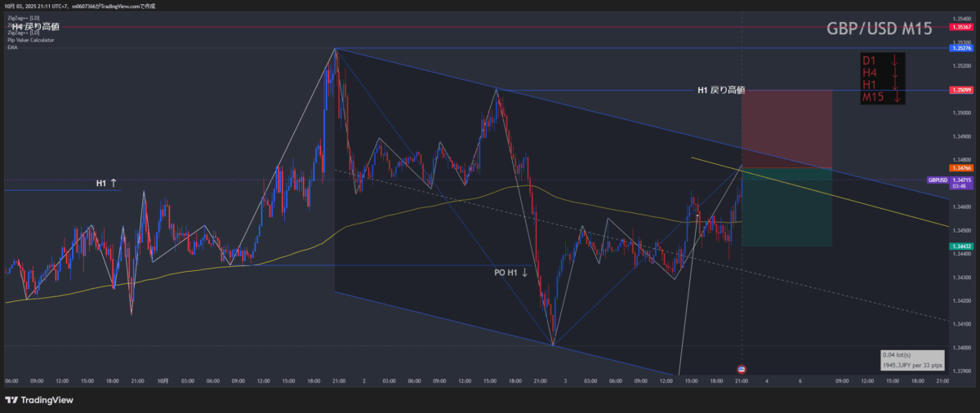The image size is (980, 413).
Task: Click the red 1.35367 price label
Action: click(960, 28)
